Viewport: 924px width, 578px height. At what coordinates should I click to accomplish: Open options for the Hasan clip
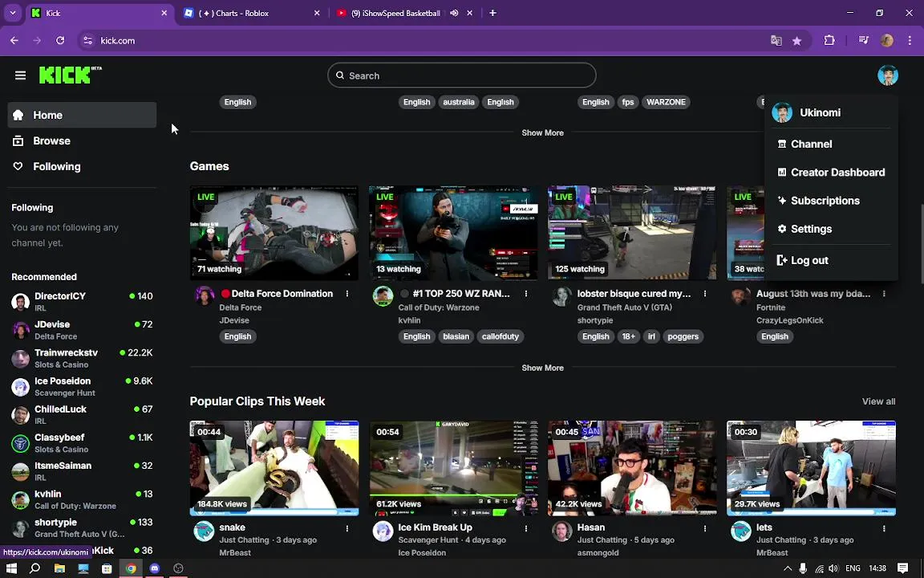(x=705, y=529)
